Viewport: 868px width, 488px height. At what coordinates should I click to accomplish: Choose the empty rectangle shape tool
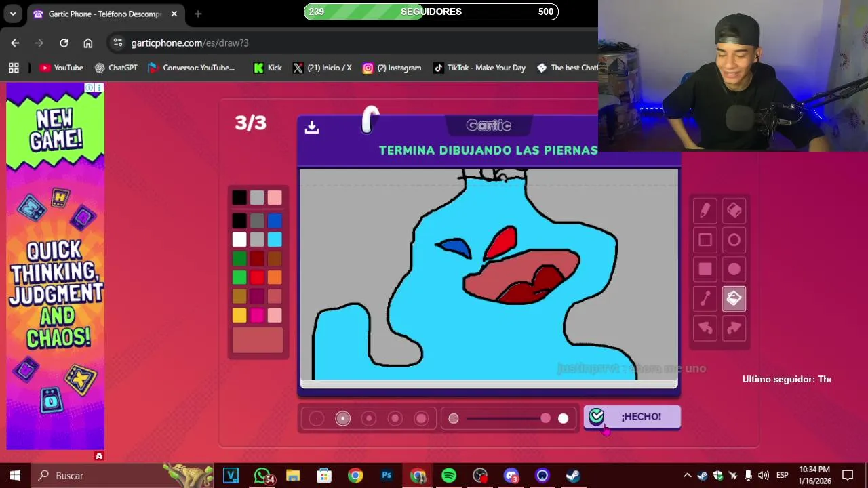pos(705,240)
